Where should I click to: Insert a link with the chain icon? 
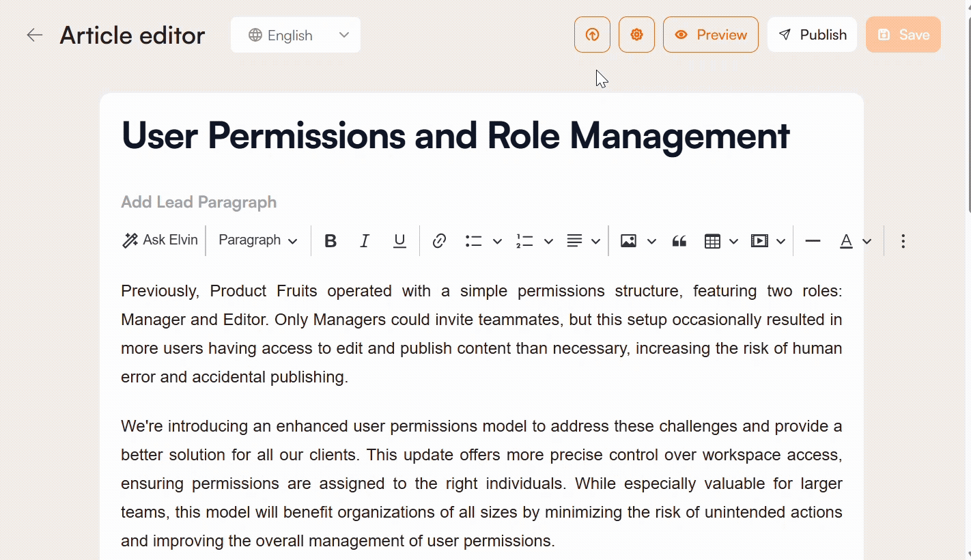(x=439, y=241)
